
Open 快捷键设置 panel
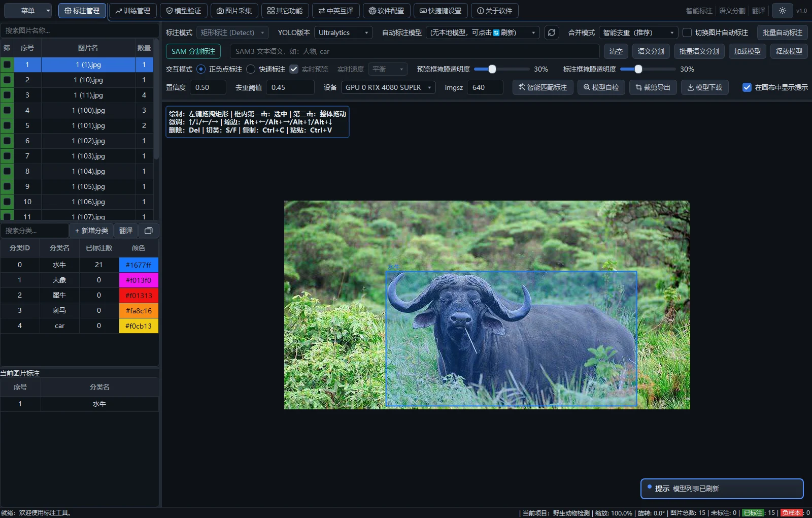pyautogui.click(x=441, y=11)
